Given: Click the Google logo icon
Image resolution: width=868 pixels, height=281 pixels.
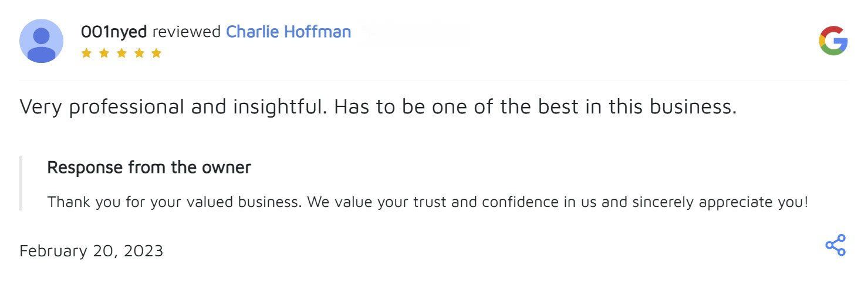Looking at the screenshot, I should point(833,41).
